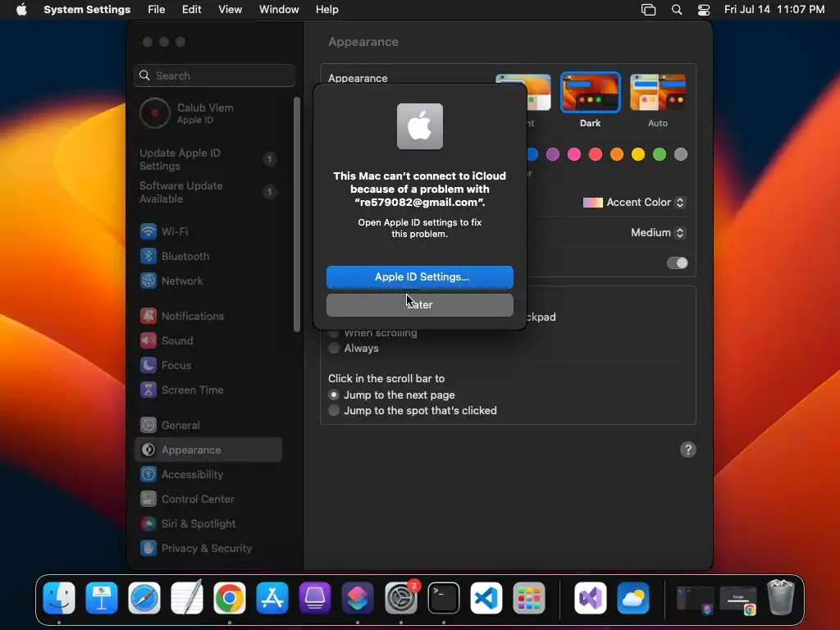Click the sidebar Search field
Screen dimensions: 840x630
pyautogui.click(x=214, y=75)
